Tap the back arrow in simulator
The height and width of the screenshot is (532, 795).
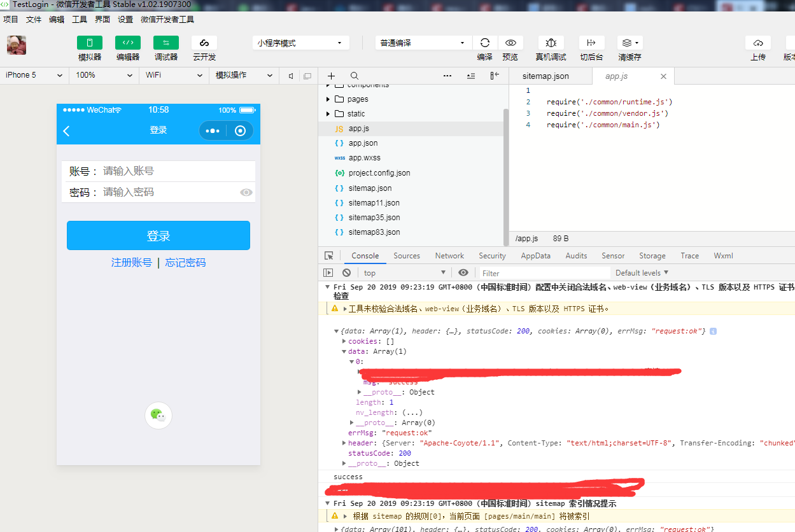pos(66,130)
